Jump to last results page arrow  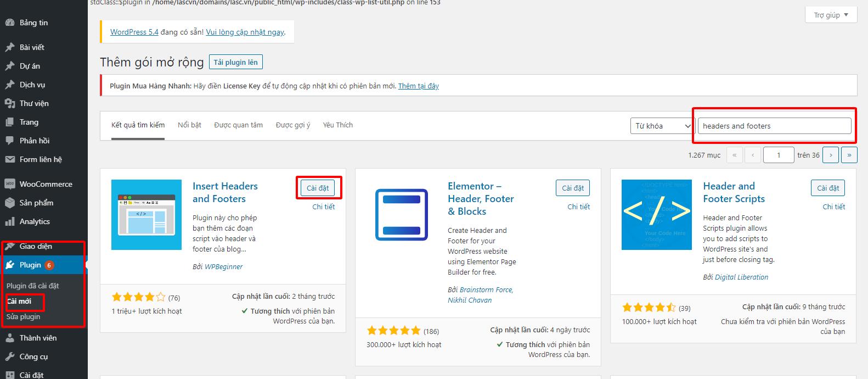(x=849, y=155)
